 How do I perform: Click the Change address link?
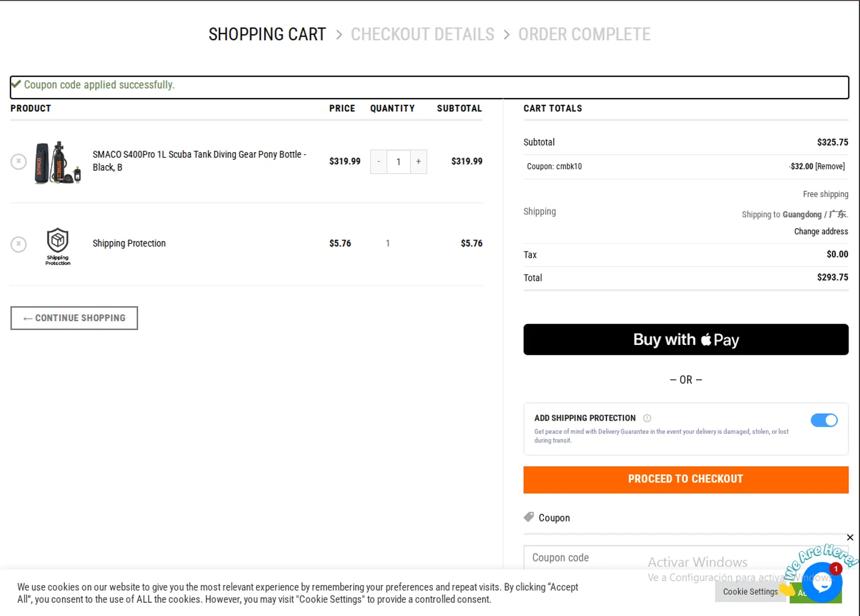821,232
